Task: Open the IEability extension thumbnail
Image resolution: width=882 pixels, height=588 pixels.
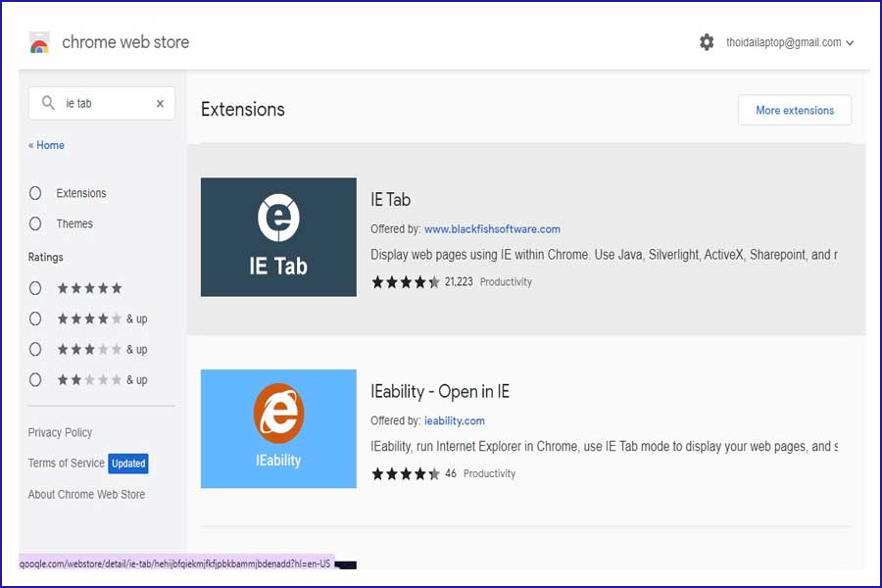Action: [x=278, y=429]
